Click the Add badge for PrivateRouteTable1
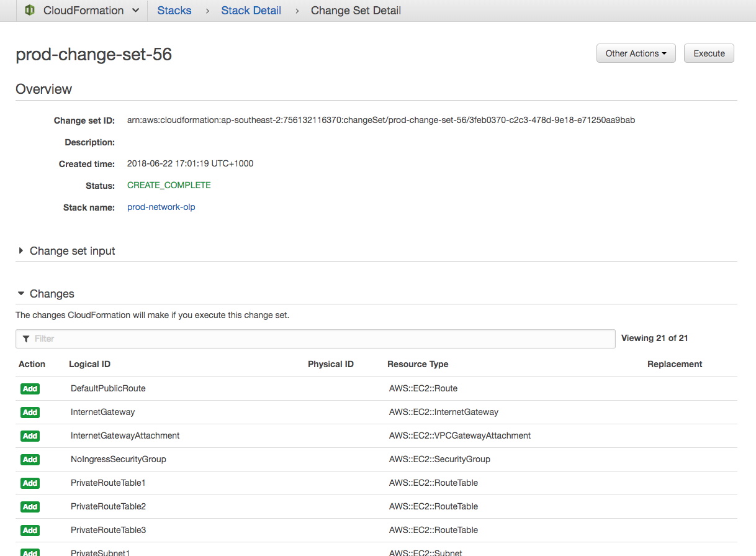This screenshot has width=756, height=556. tap(30, 483)
